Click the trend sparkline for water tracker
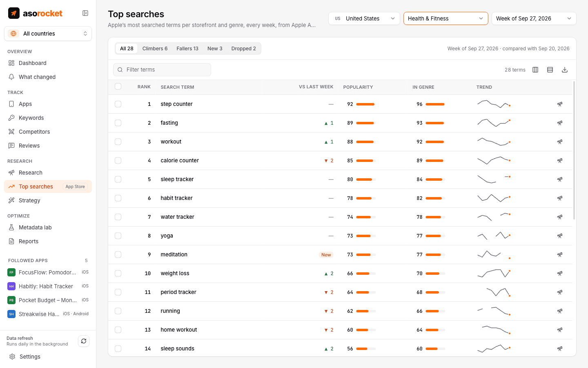Image resolution: width=588 pixels, height=368 pixels. [494, 217]
